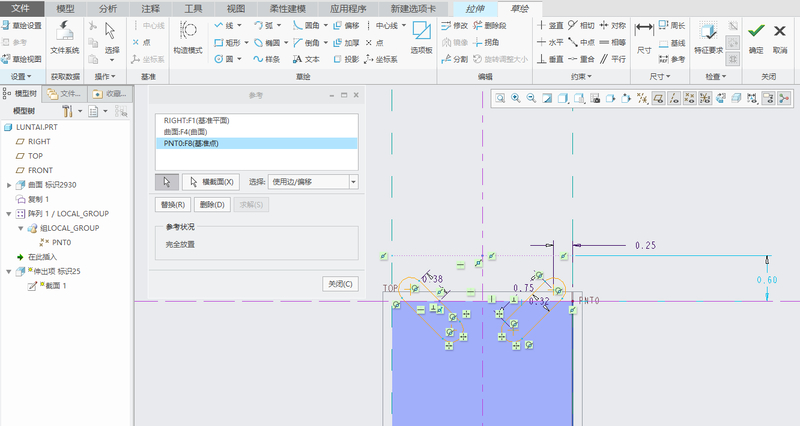Toggle datum point display in graphics toolbar

pyautogui.click(x=689, y=98)
